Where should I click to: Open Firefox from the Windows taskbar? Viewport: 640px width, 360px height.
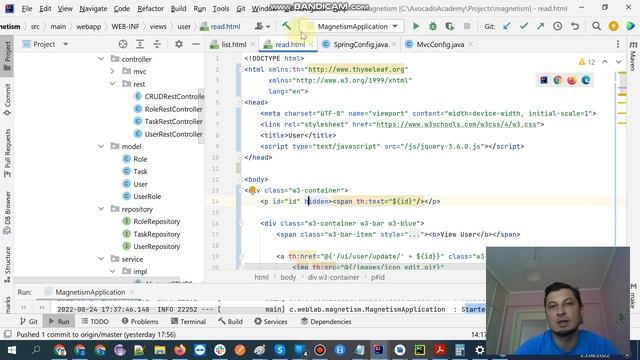point(180,350)
